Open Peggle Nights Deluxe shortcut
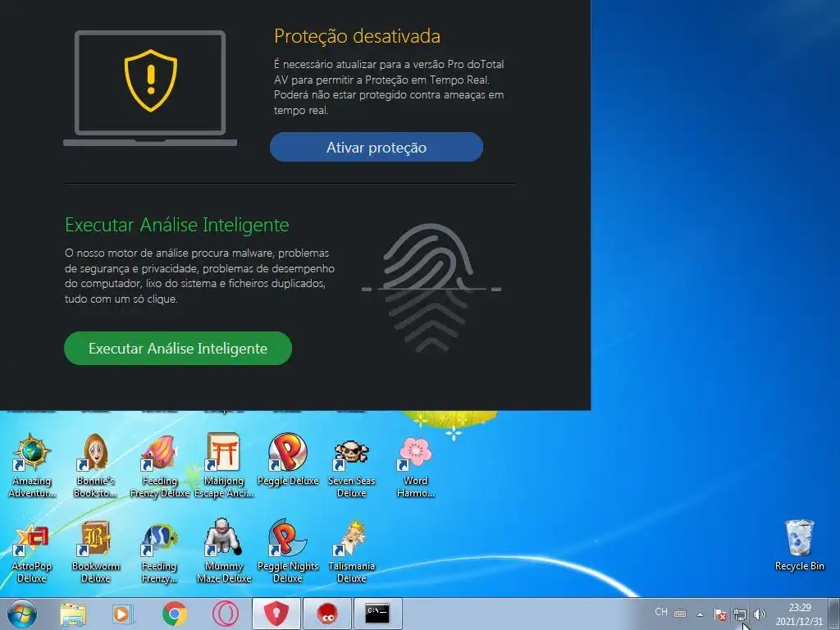Viewport: 840px width, 630px height. pyautogui.click(x=288, y=552)
